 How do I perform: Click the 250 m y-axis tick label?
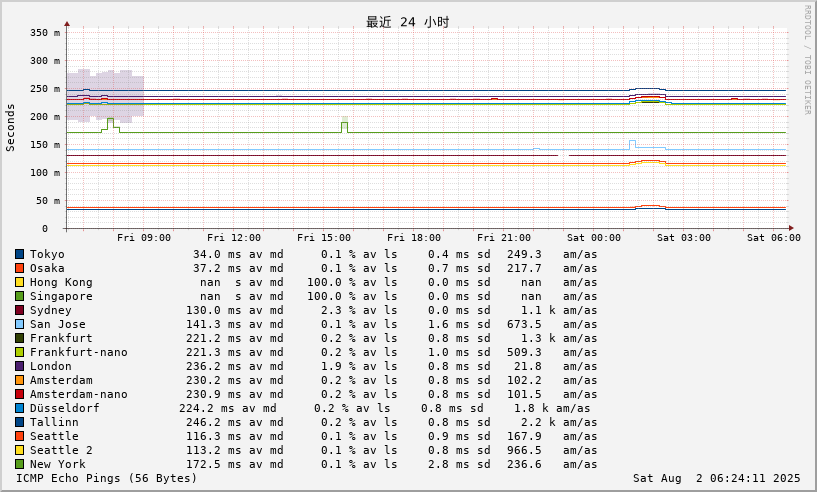(45, 89)
